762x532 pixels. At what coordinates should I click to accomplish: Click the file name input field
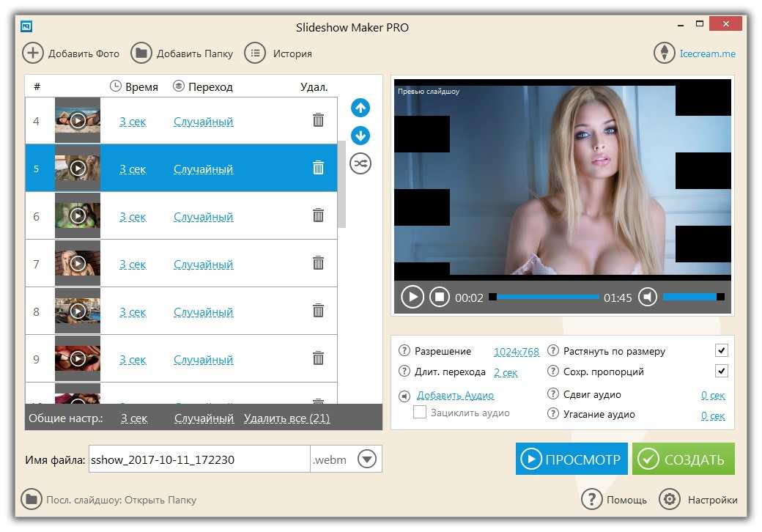[x=200, y=459]
